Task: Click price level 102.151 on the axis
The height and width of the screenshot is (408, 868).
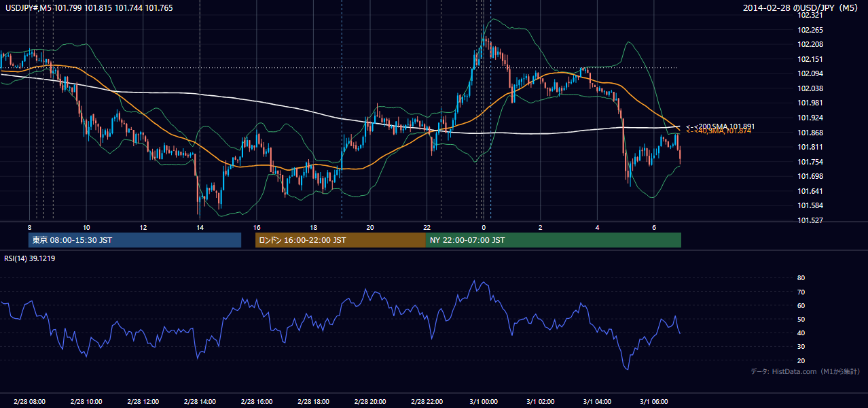Action: tap(810, 59)
